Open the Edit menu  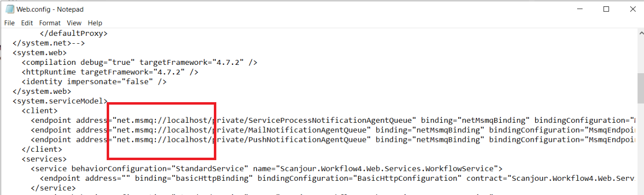point(27,23)
